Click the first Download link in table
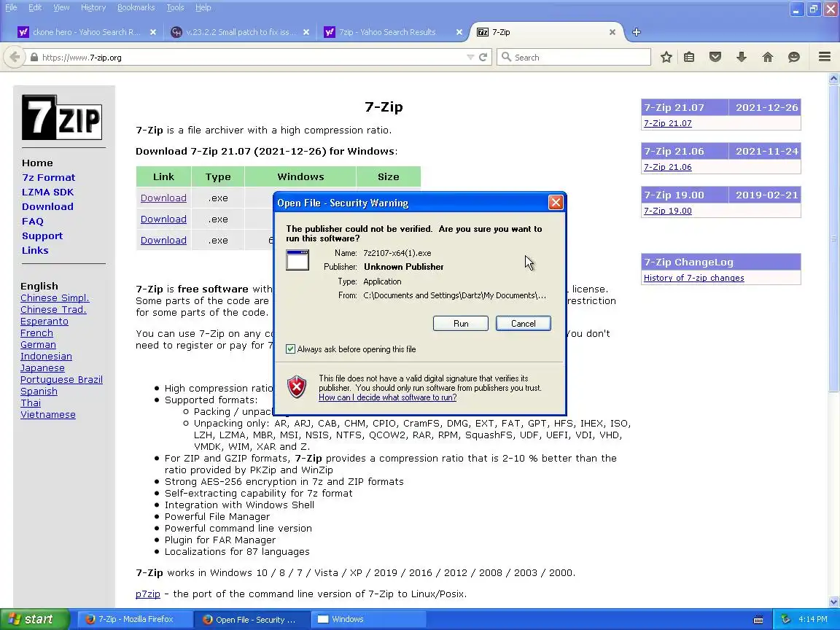The height and width of the screenshot is (630, 840). 163,198
